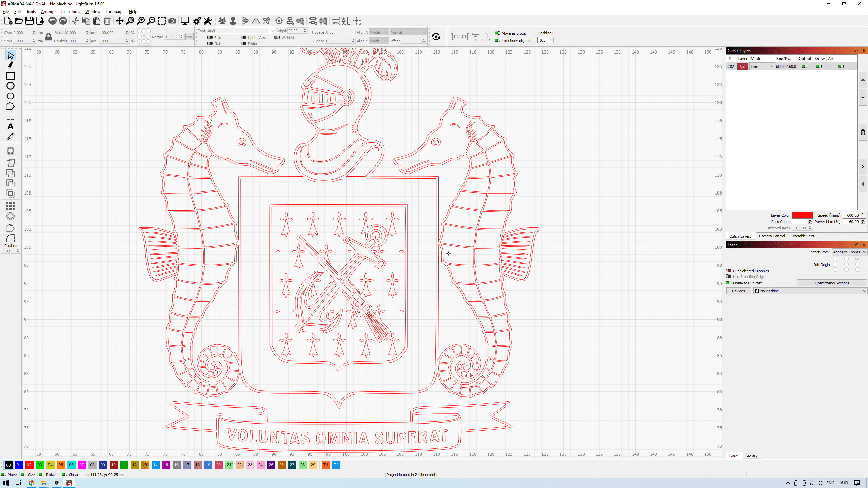
Task: Open the Laser Tools menu
Action: point(70,12)
